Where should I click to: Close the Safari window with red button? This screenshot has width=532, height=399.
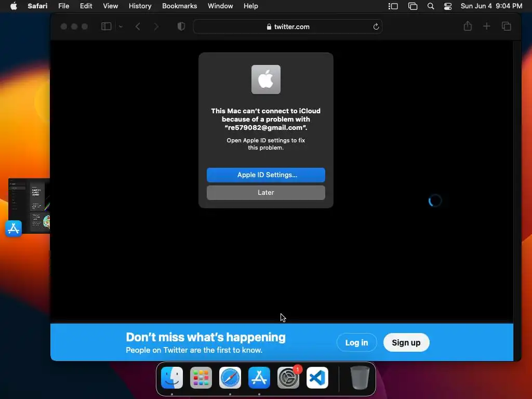pos(64,26)
